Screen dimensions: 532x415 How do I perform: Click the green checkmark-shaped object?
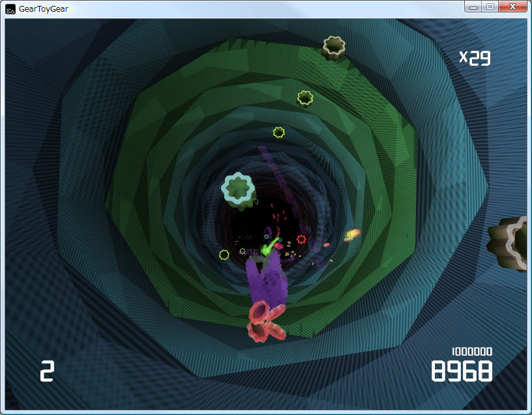point(269,248)
